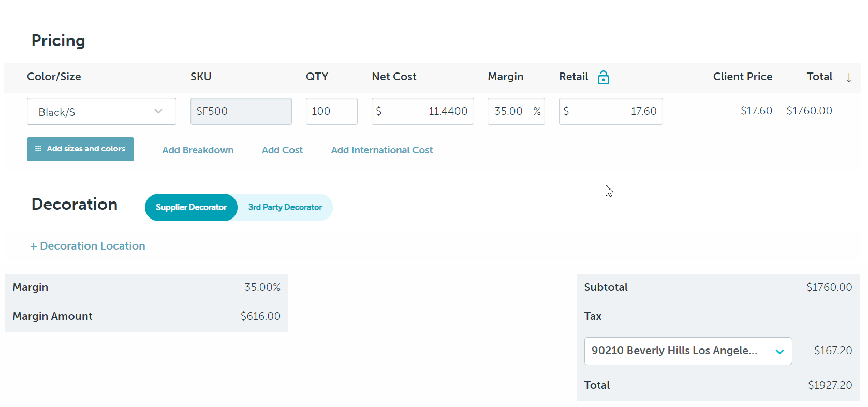Focus the Net Cost field with 11.4400

[422, 111]
